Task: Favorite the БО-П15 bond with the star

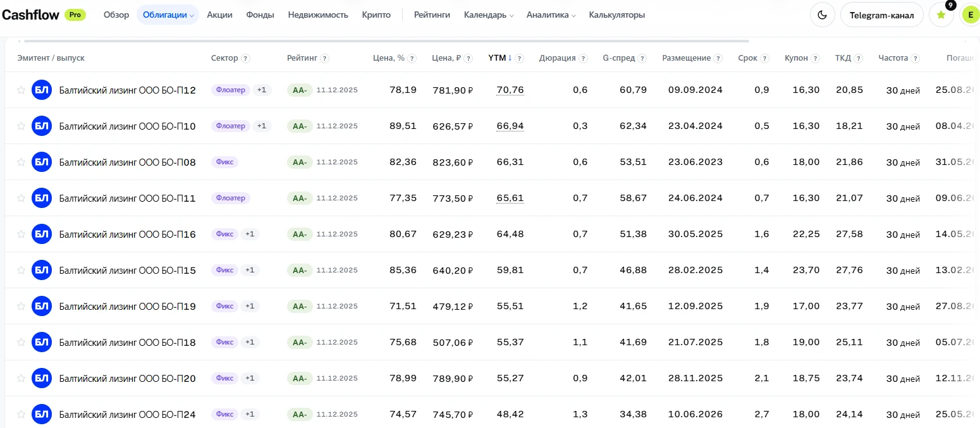Action: point(21,270)
